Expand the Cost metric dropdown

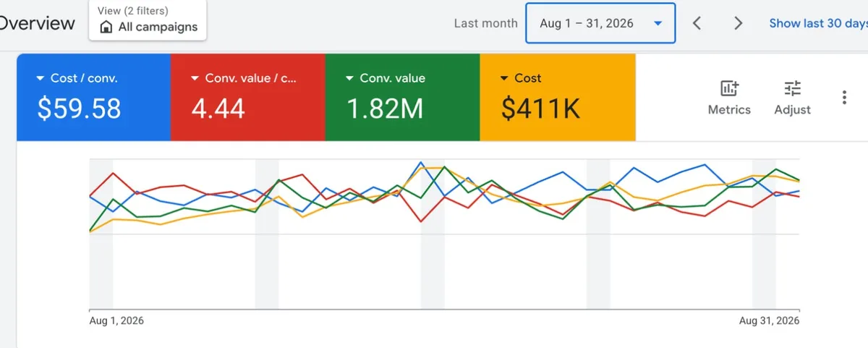click(505, 78)
